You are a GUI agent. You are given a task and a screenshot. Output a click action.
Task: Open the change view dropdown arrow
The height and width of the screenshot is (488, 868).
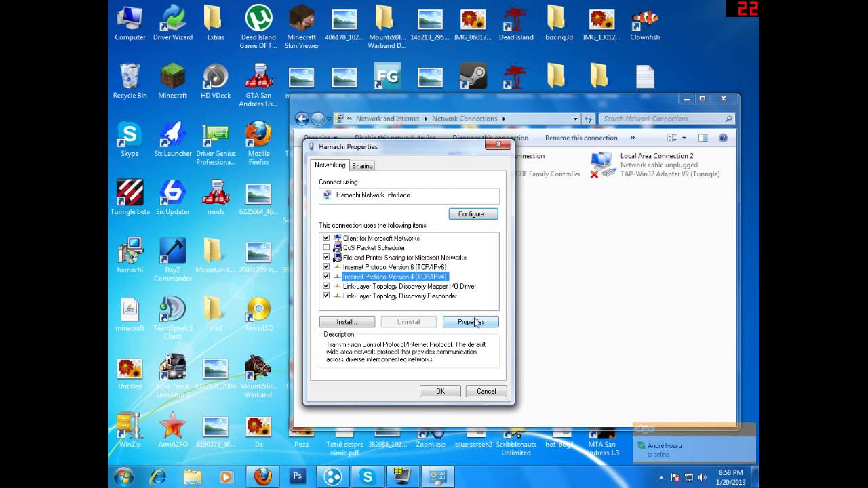tap(684, 138)
